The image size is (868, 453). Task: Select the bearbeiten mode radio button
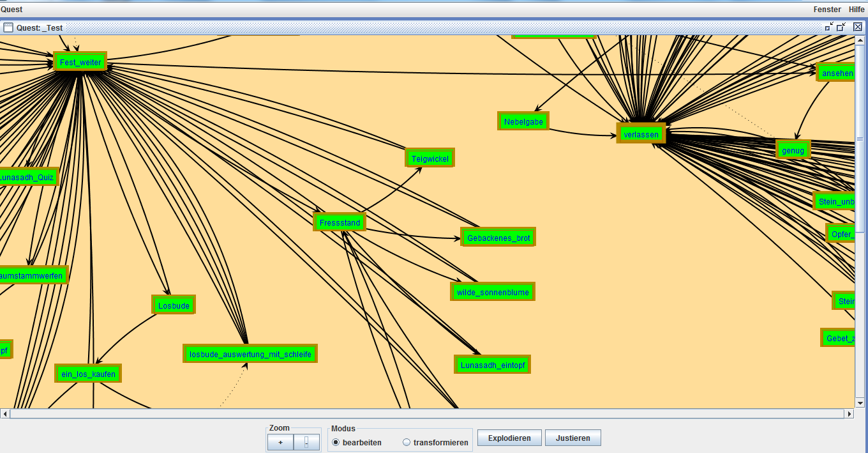pyautogui.click(x=336, y=442)
